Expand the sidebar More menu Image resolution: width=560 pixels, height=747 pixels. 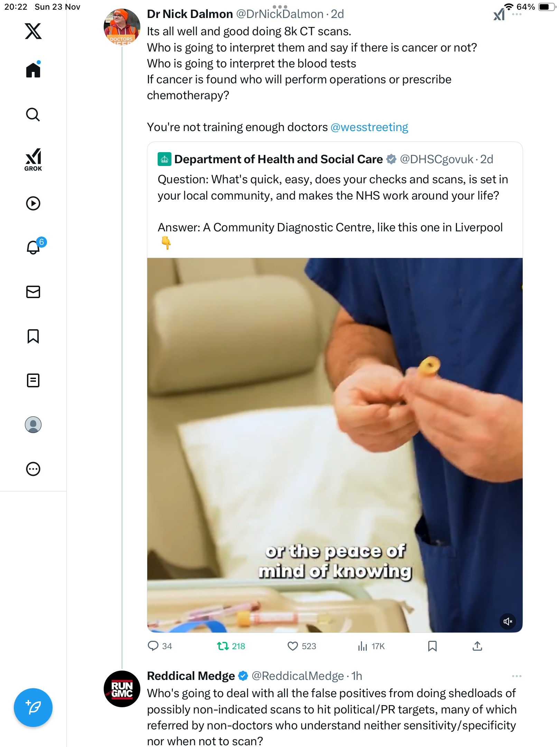click(x=33, y=469)
